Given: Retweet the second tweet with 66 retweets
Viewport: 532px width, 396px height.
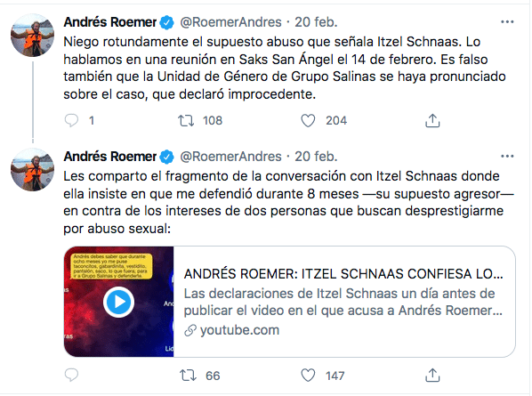Looking at the screenshot, I should click(188, 376).
